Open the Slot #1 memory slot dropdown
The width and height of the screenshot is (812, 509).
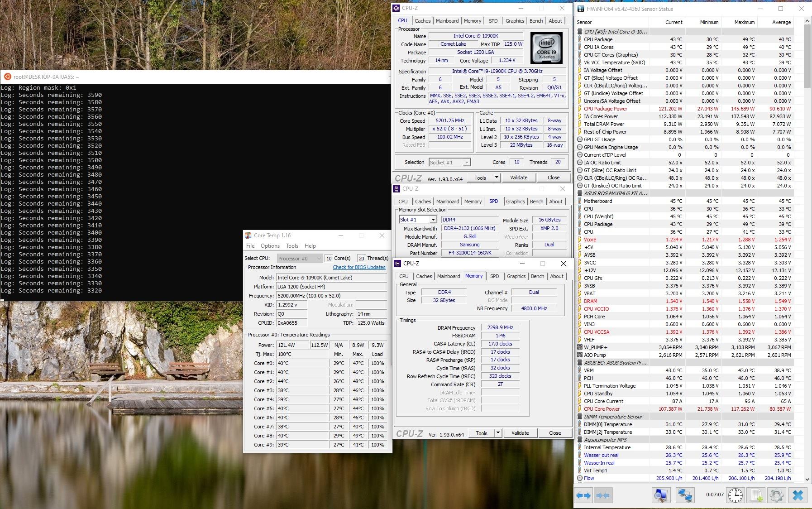click(x=433, y=220)
